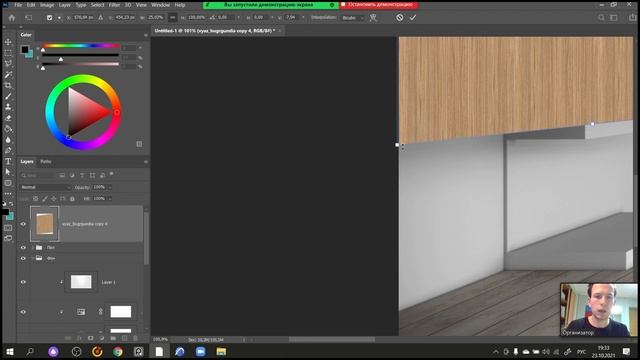This screenshot has width=640, height=360.
Task: Open the File menu
Action: click(x=18, y=5)
